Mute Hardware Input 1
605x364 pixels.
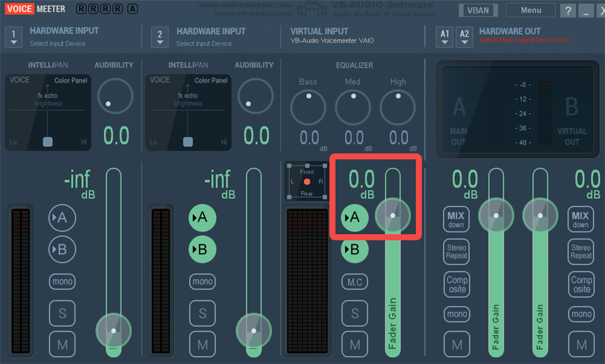(62, 344)
